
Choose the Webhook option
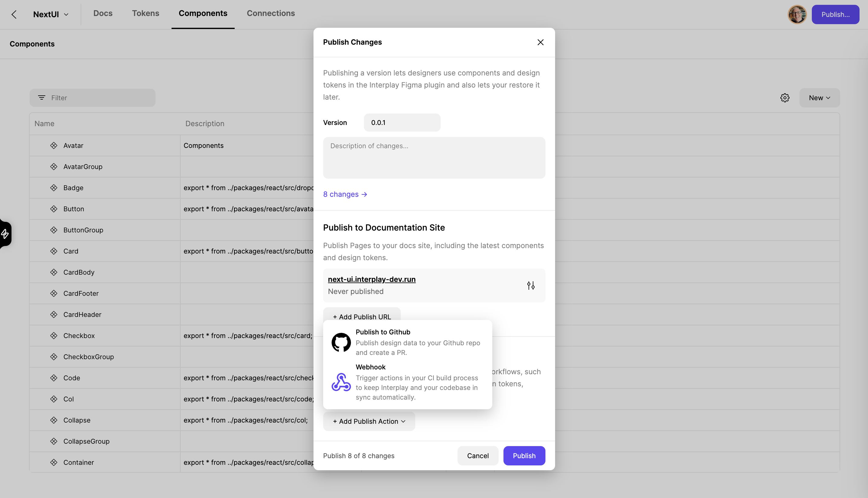point(407,382)
